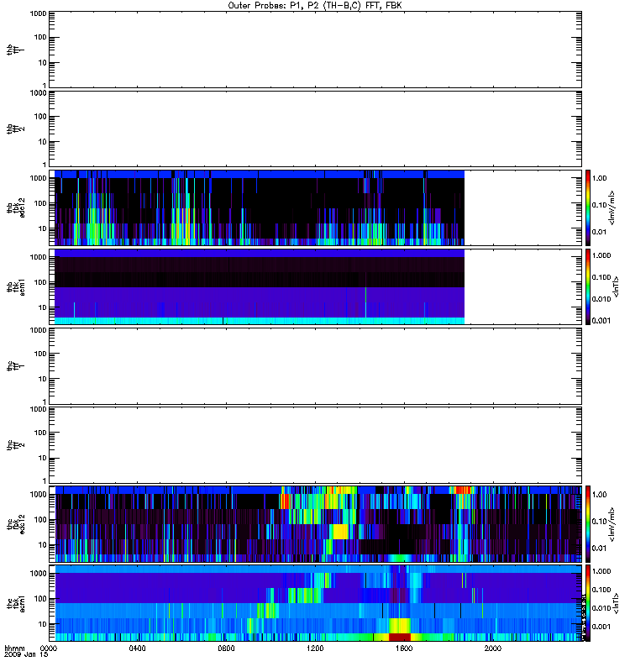The height and width of the screenshot is (672, 630).
Task: Click the 0.100 color bar value of thc scm1
Action: point(601,590)
